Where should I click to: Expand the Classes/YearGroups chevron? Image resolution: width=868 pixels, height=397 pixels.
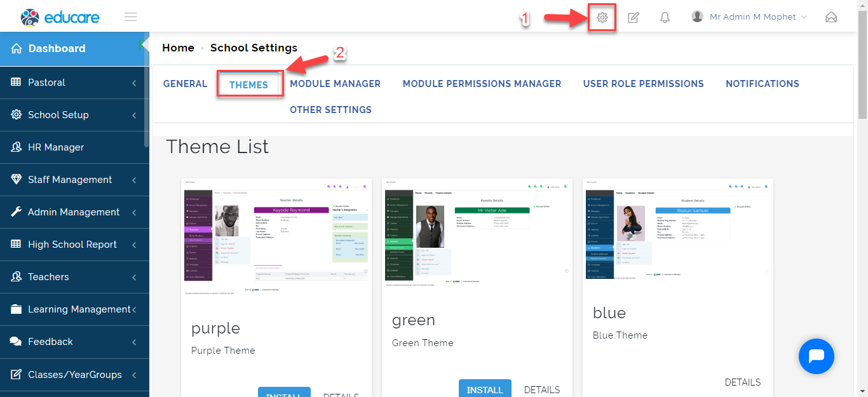coord(134,375)
